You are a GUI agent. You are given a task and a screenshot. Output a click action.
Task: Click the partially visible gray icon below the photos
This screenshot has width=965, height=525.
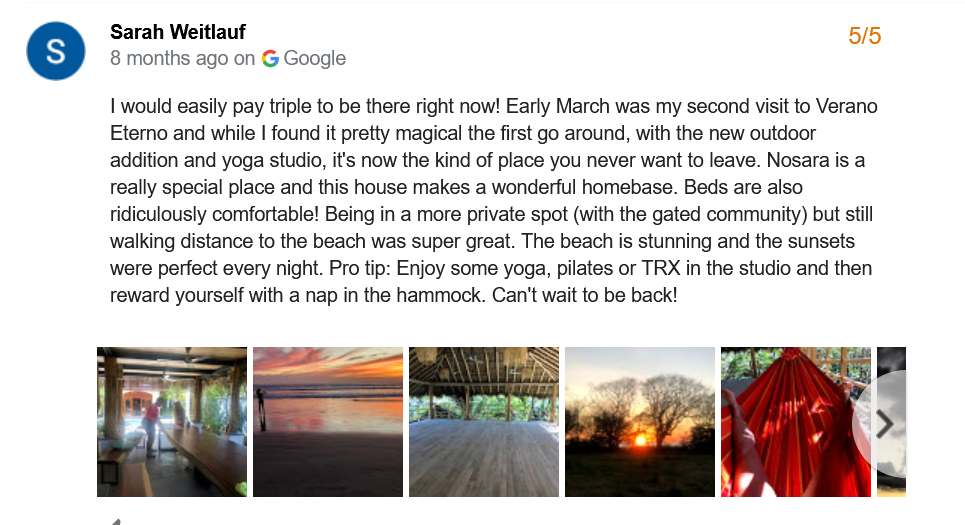tap(115, 521)
